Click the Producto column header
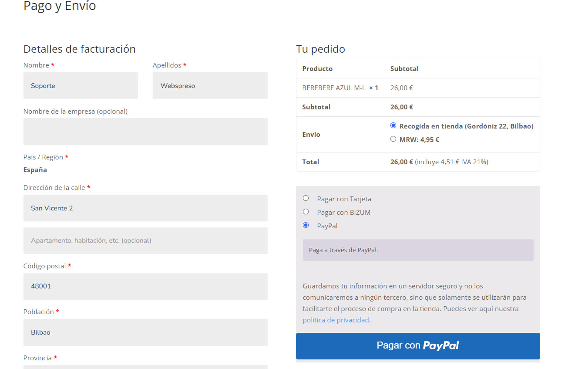The height and width of the screenshot is (369, 588). point(317,68)
